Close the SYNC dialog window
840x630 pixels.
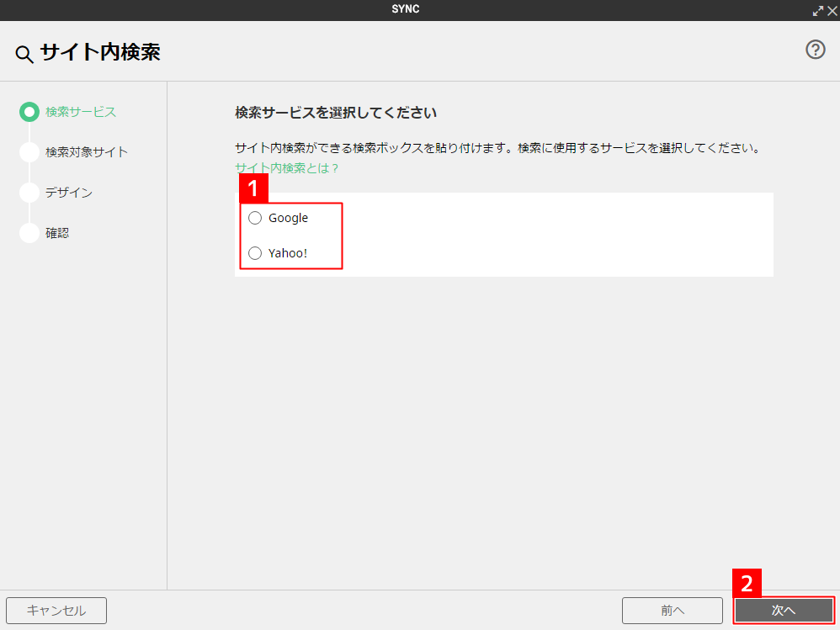(x=832, y=11)
